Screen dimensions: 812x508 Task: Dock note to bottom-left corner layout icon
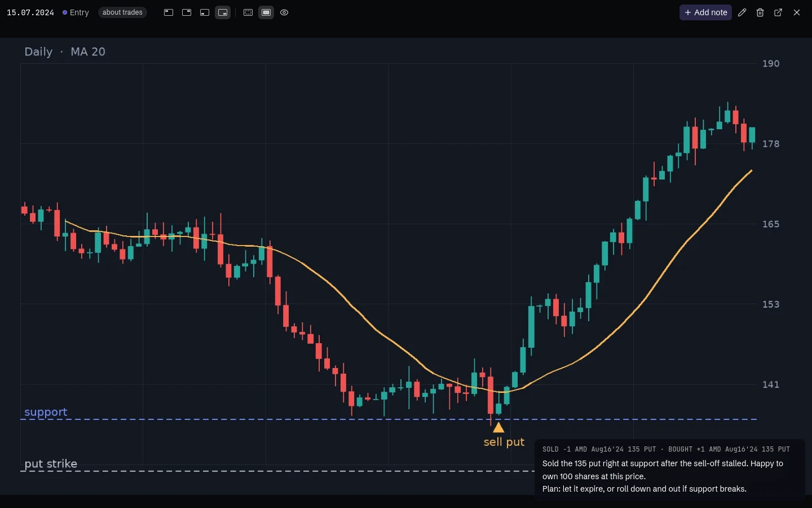click(x=205, y=12)
